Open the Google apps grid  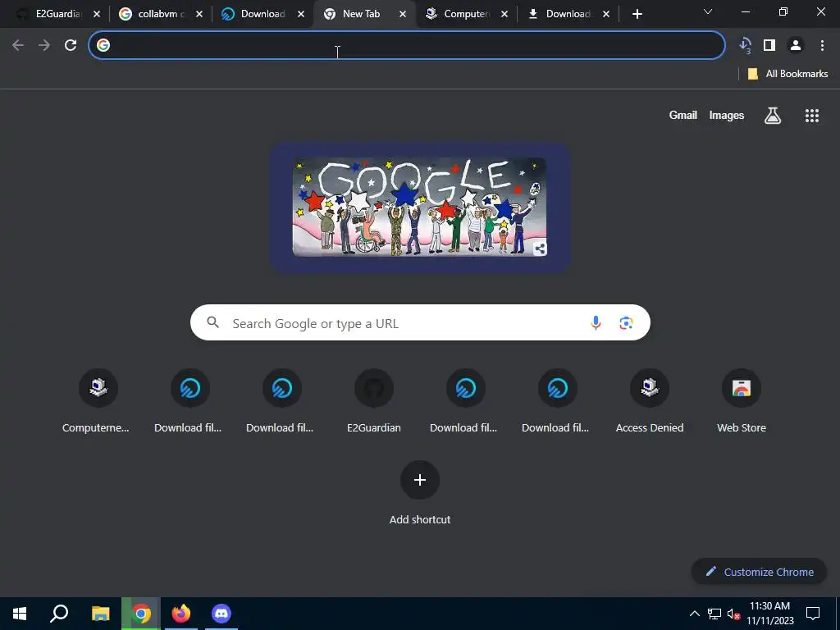[x=812, y=115]
